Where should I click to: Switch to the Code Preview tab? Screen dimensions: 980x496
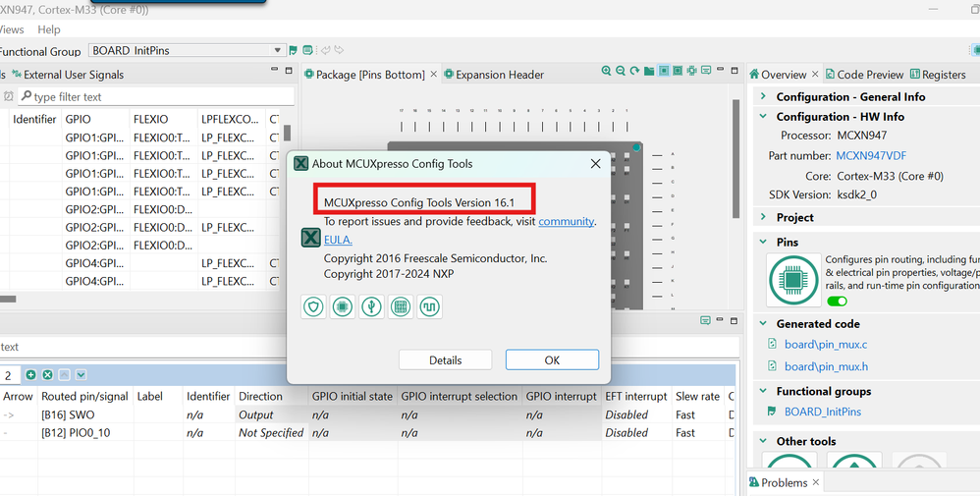point(864,75)
